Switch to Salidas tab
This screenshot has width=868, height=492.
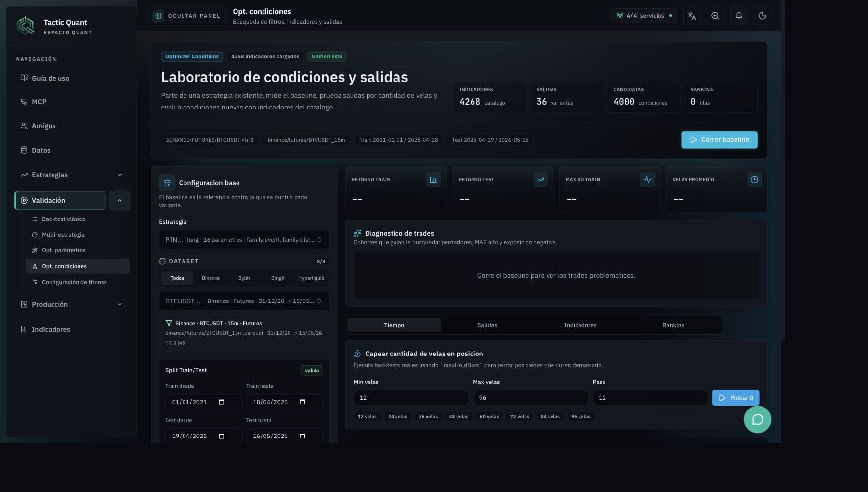[x=487, y=325]
